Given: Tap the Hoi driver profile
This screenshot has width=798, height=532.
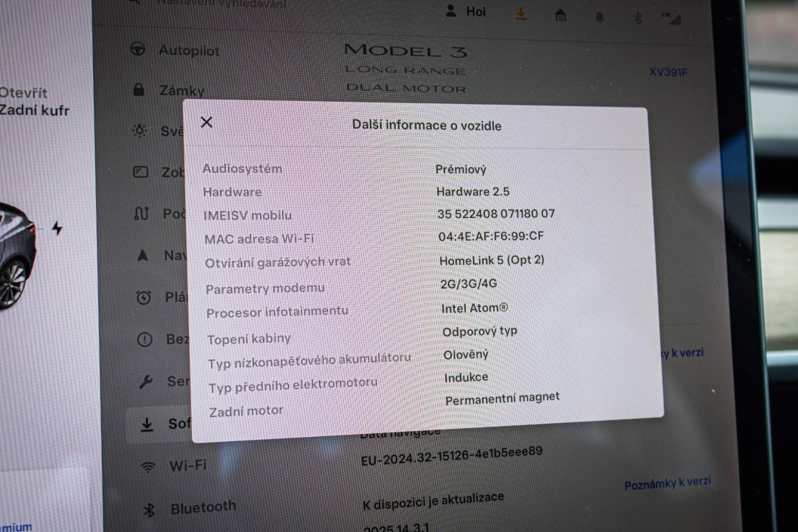Looking at the screenshot, I should coord(465,11).
